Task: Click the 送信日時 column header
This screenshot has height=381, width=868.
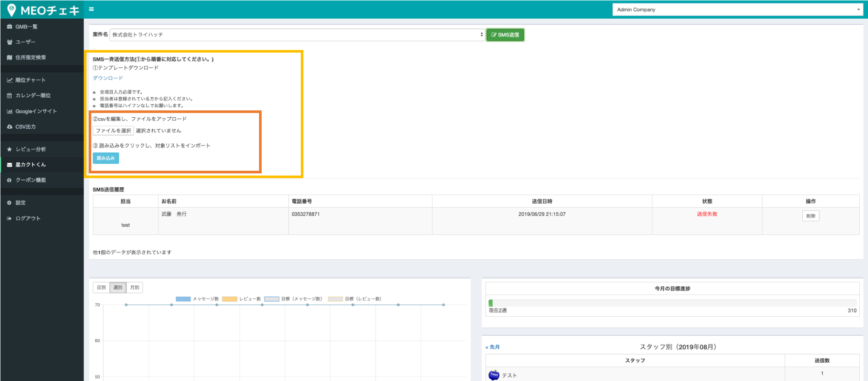Action: tap(542, 202)
